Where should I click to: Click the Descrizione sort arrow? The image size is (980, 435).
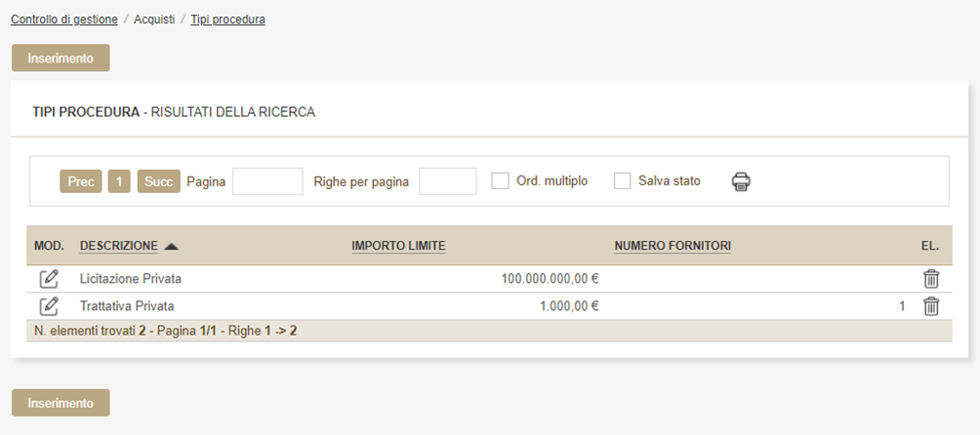coord(172,246)
